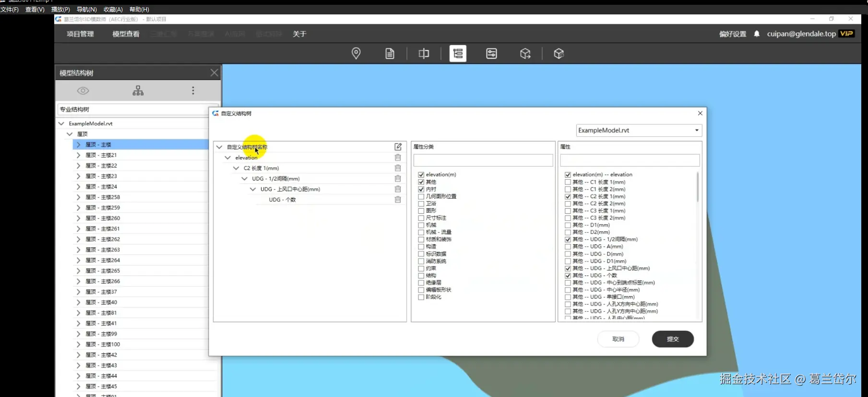Click the notification bell icon
Viewport: 868px width, 397px height.
(x=757, y=34)
